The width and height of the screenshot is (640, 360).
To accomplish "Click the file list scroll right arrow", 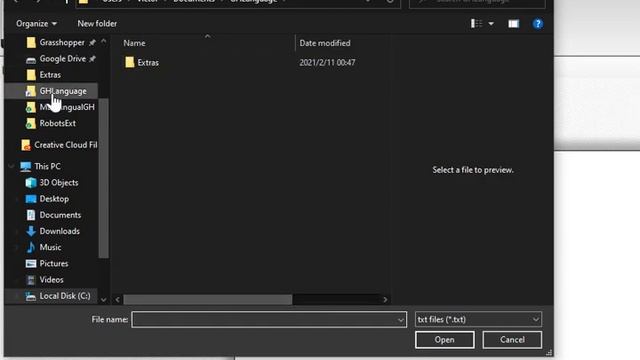I will point(385,300).
